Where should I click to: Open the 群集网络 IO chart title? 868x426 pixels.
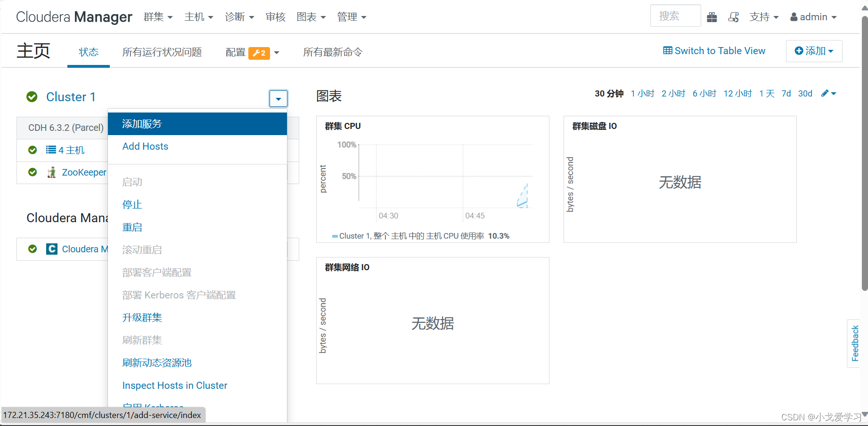pyautogui.click(x=347, y=267)
